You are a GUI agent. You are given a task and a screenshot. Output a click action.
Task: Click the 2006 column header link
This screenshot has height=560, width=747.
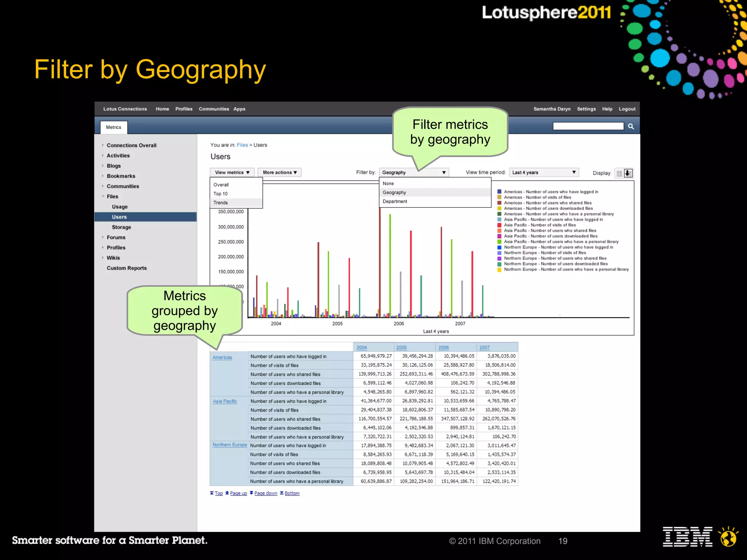pos(444,347)
